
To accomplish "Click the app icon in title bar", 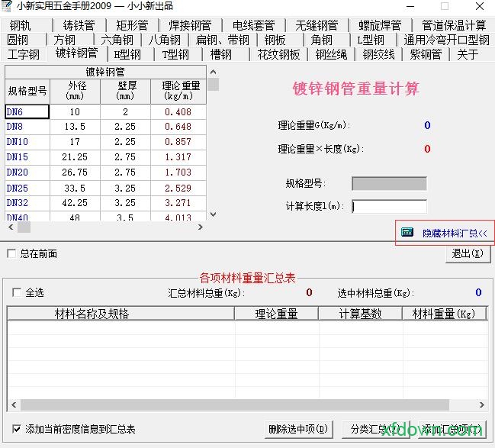I will 8,6.
